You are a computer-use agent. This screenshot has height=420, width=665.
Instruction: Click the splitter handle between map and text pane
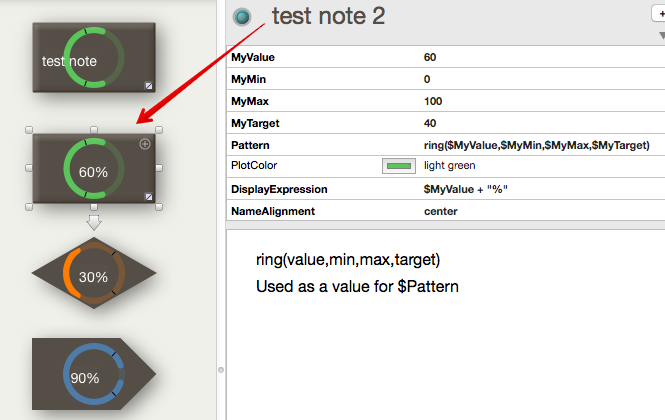(x=221, y=370)
